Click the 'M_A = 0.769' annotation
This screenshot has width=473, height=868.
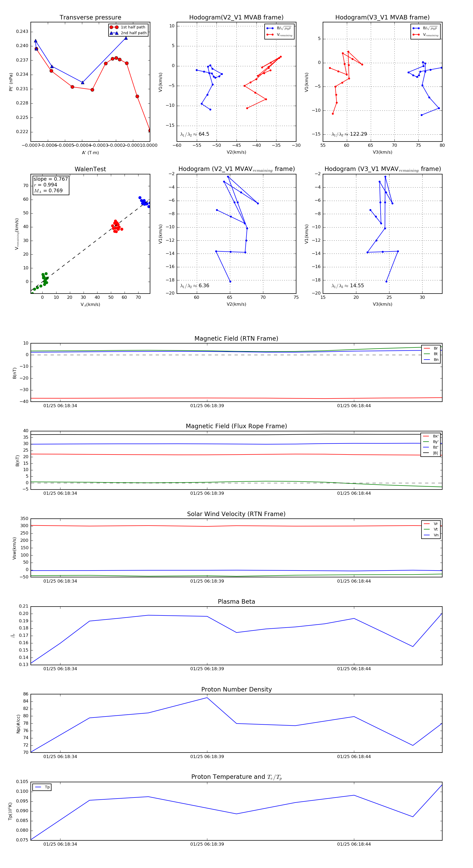coord(48,191)
